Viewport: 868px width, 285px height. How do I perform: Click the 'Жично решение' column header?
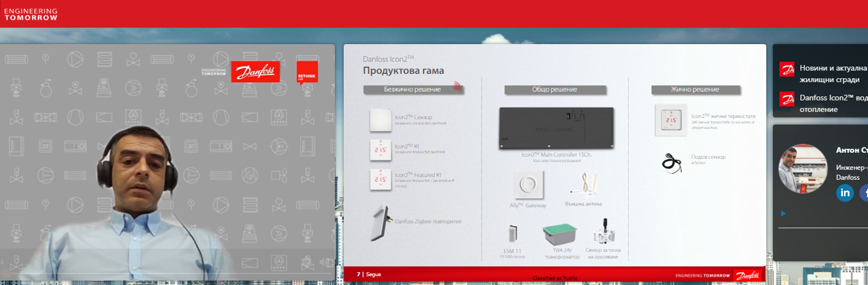(x=695, y=90)
